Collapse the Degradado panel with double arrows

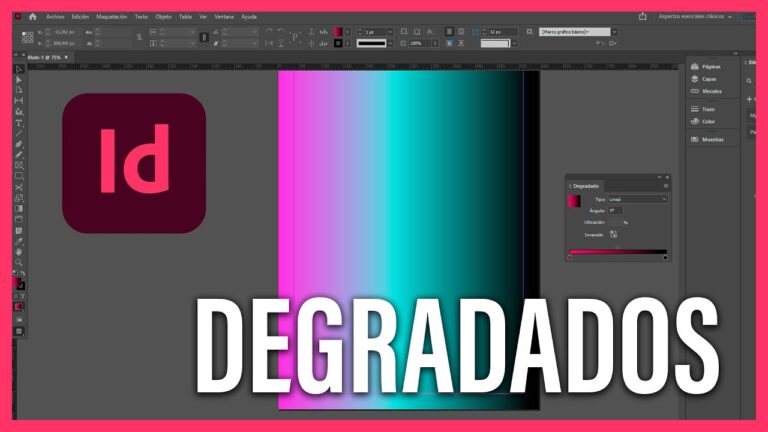(659, 177)
